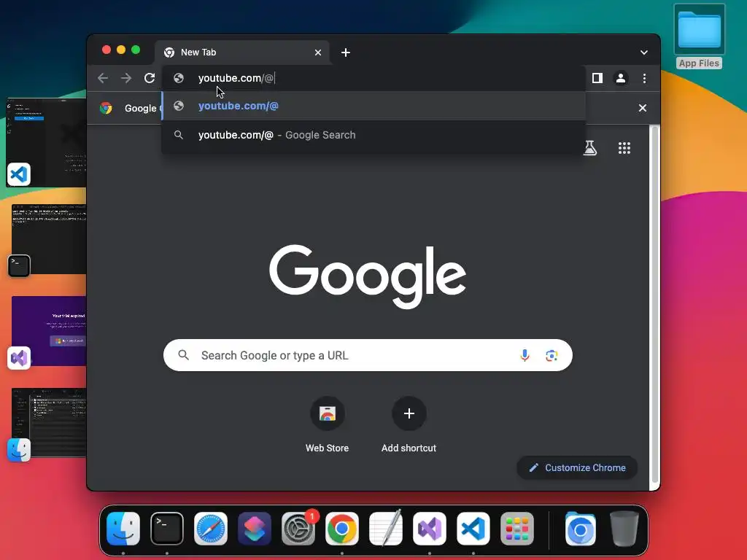The image size is (747, 560).
Task: Switch to the Visual Studio trial window thumbnail
Action: [48, 332]
